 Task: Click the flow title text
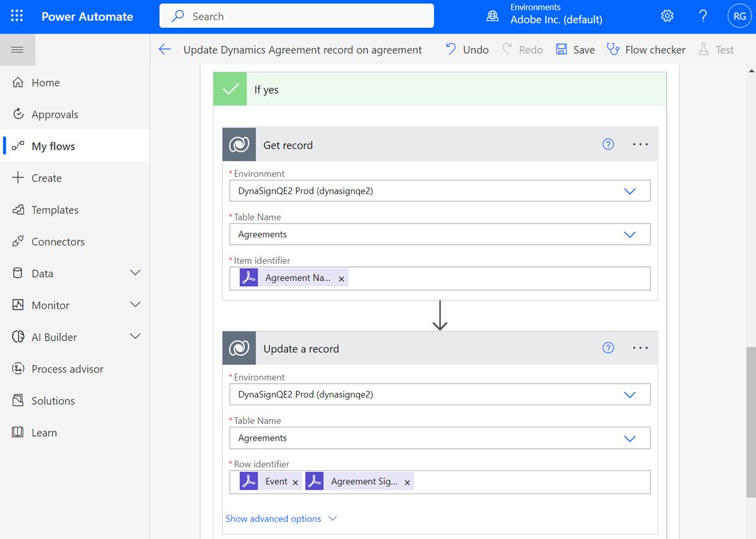pos(302,50)
